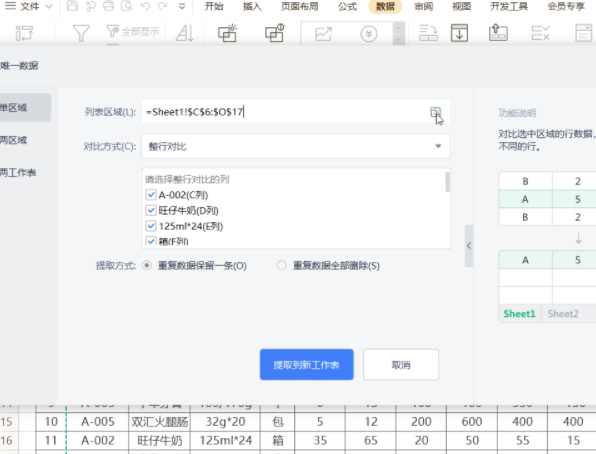The image size is (596, 454).
Task: Click the 取消 button
Action: click(401, 365)
